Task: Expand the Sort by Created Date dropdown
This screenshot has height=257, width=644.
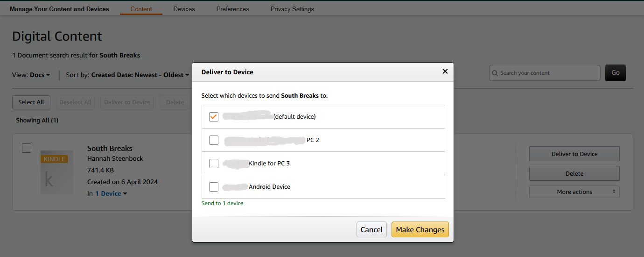Action: pyautogui.click(x=140, y=75)
